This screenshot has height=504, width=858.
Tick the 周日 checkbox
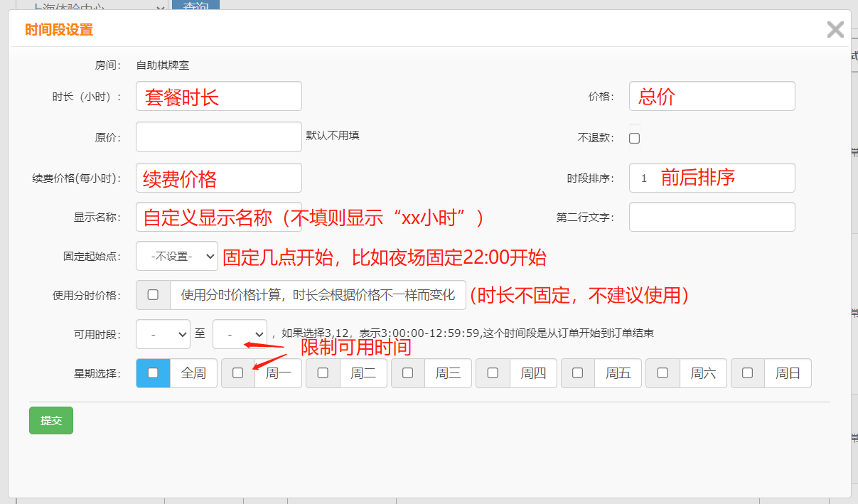[747, 372]
